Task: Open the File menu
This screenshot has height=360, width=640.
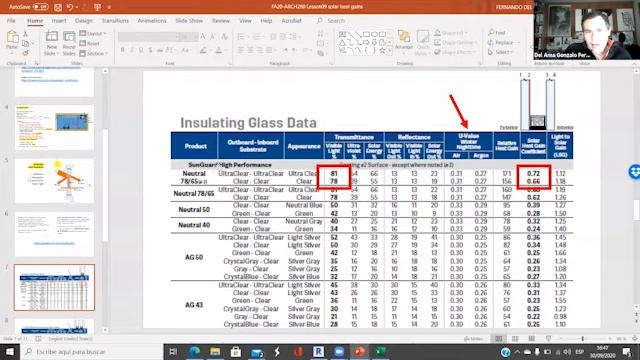Action: coord(11,20)
